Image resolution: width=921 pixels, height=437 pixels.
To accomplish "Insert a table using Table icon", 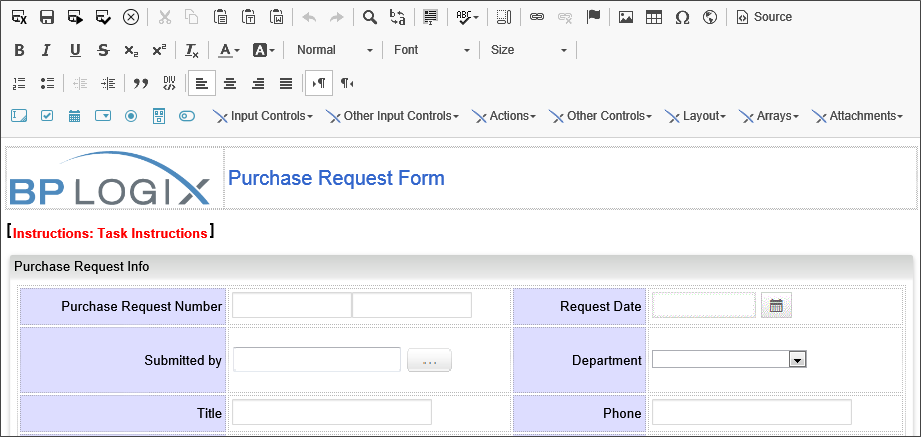I will pos(654,17).
